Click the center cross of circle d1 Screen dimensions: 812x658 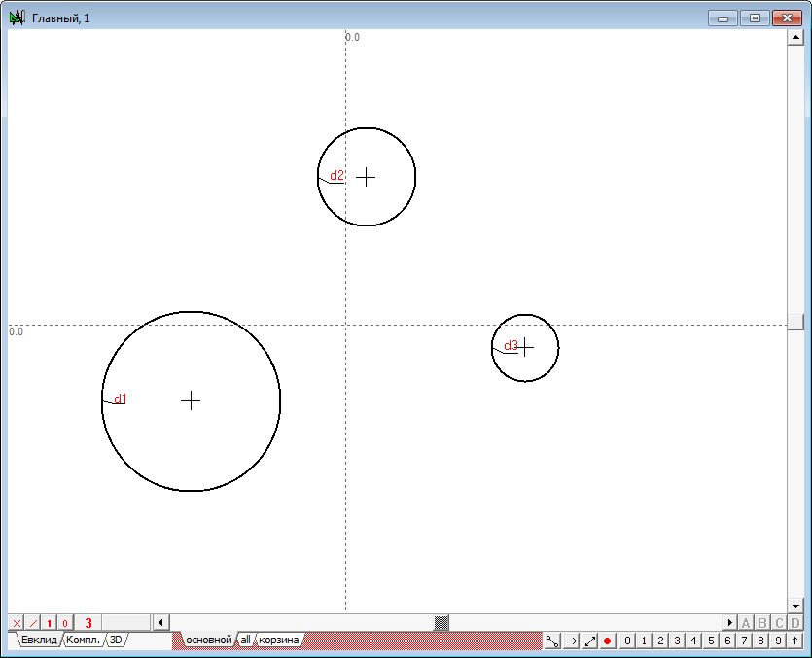coord(191,400)
